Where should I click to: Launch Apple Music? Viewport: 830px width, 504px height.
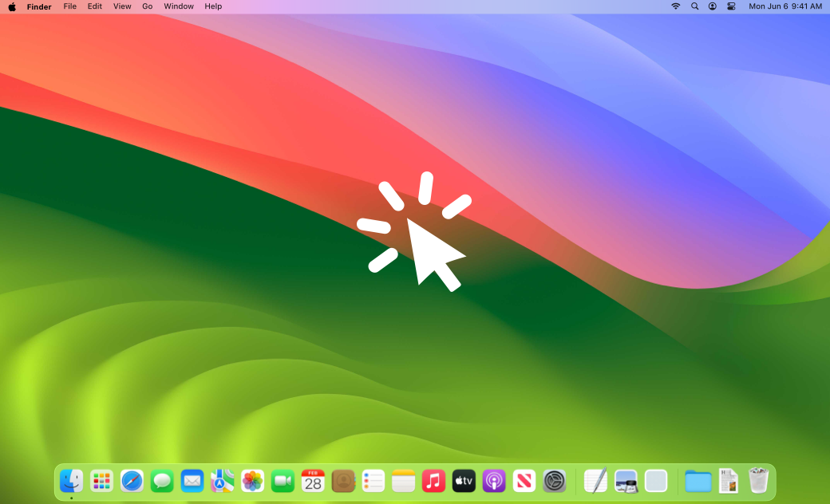click(433, 481)
